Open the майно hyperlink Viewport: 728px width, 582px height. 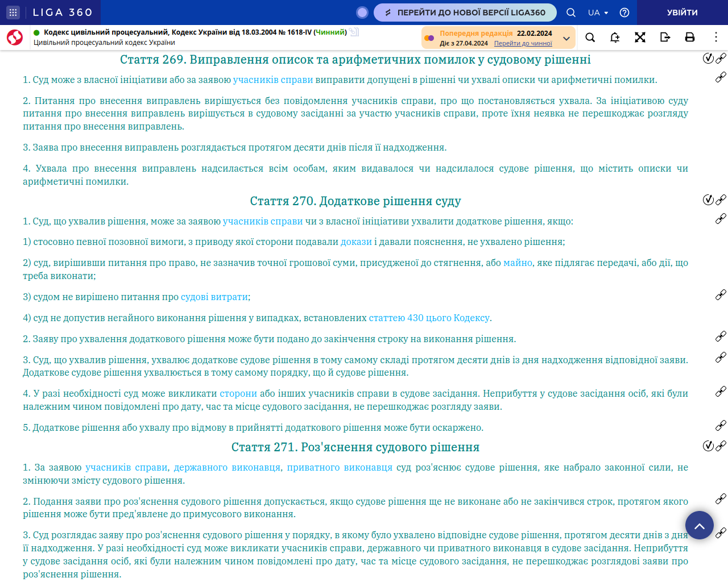[x=518, y=263]
